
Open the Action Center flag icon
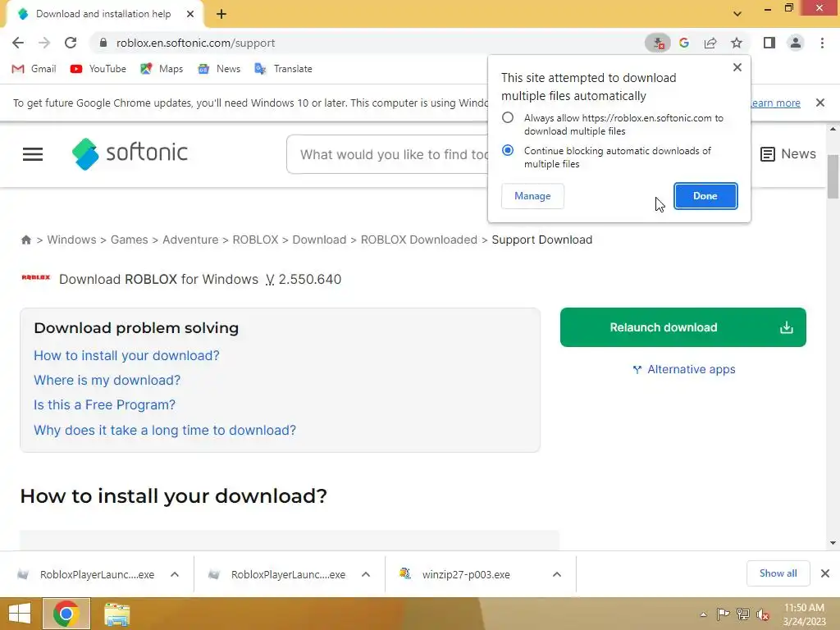[723, 614]
